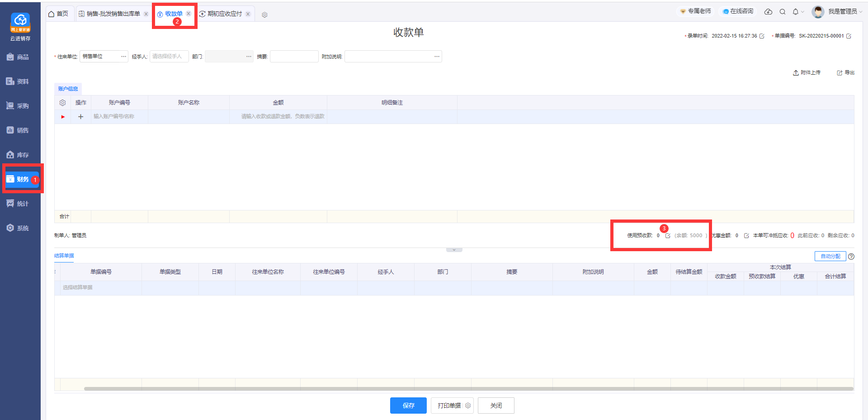This screenshot has height=420, width=868.
Task: Click the 摘要 summary input field
Action: click(294, 57)
